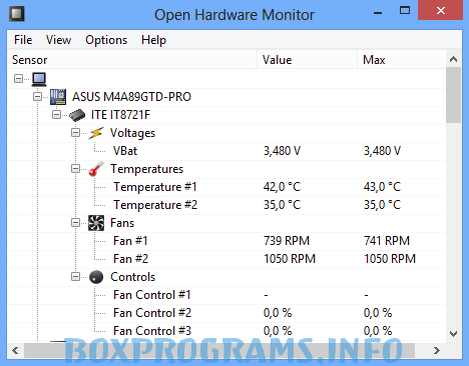Select the ITE IT8721F row label
Screen dimensions: 469x366
coord(120,115)
